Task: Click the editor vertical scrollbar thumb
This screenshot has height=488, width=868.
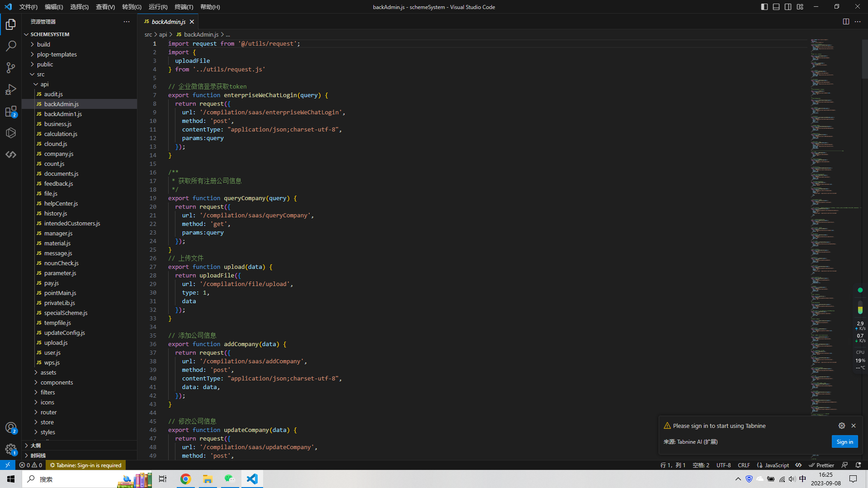Action: 865,59
